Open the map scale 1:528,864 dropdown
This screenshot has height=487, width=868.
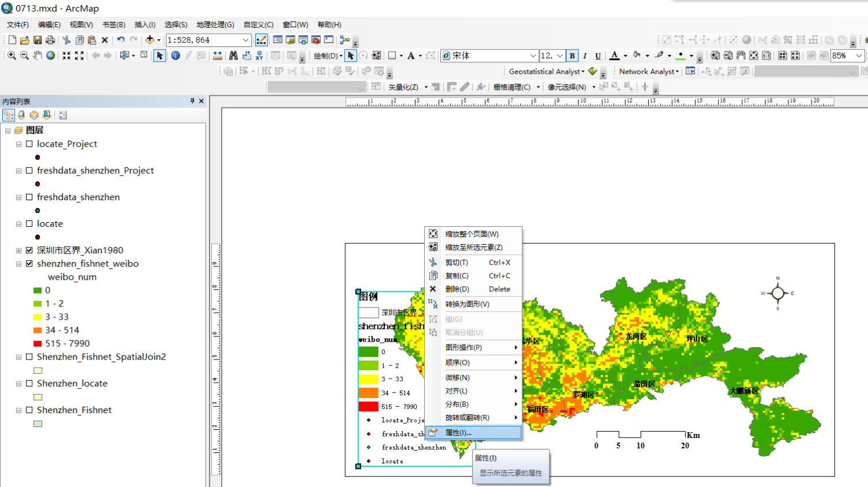(x=246, y=40)
